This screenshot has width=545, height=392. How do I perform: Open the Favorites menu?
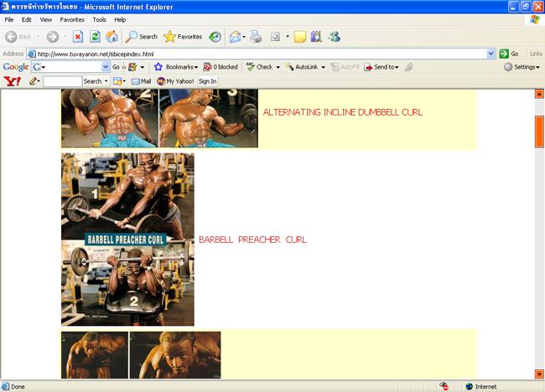click(x=71, y=19)
